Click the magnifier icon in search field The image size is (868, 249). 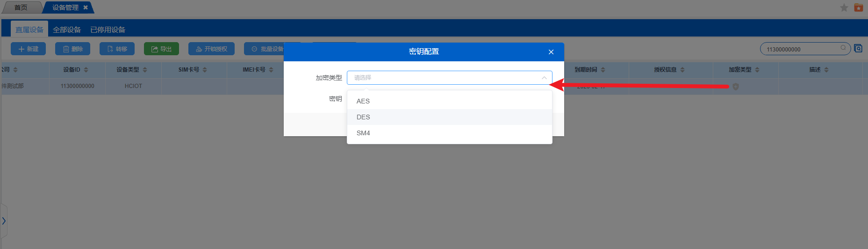pyautogui.click(x=843, y=48)
